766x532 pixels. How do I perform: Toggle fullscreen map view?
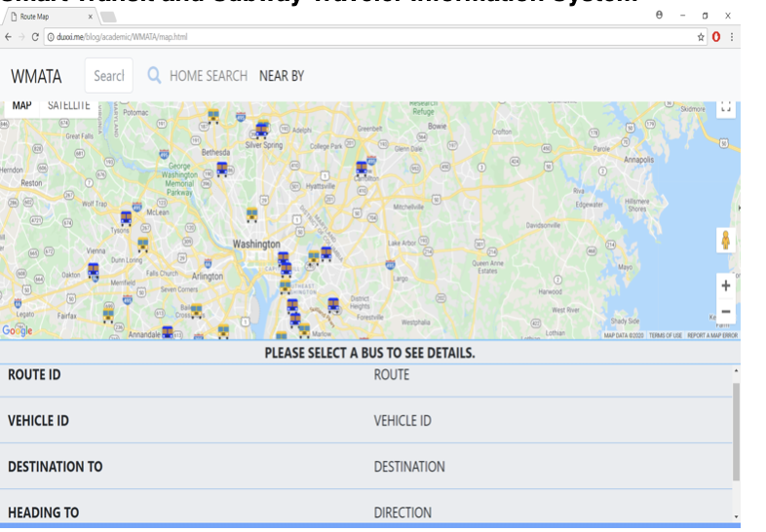point(726,107)
